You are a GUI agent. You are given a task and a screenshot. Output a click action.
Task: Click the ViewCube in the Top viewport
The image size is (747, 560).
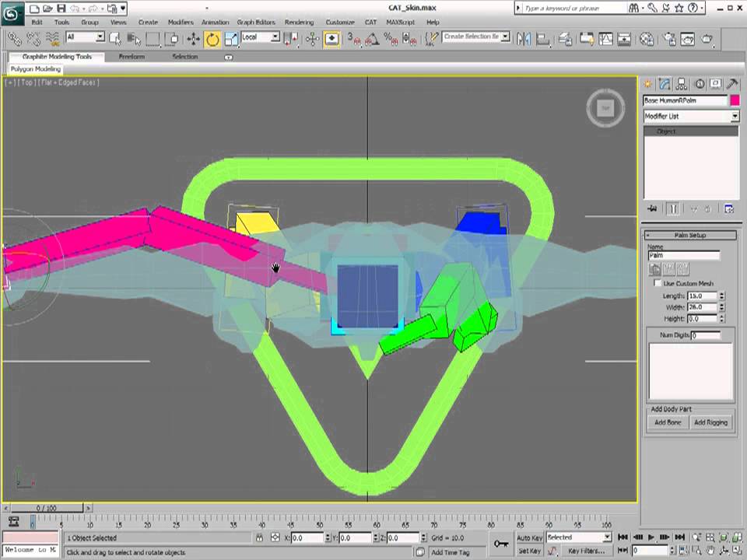(605, 108)
